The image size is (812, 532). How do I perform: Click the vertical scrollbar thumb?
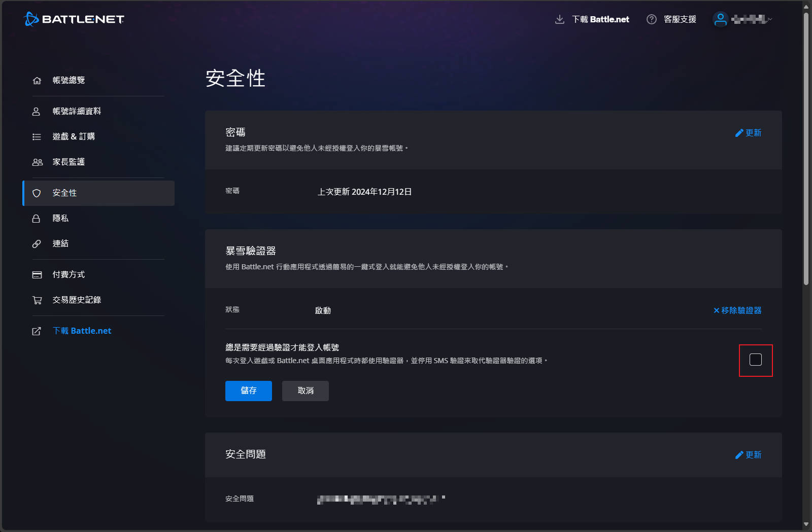(x=806, y=149)
